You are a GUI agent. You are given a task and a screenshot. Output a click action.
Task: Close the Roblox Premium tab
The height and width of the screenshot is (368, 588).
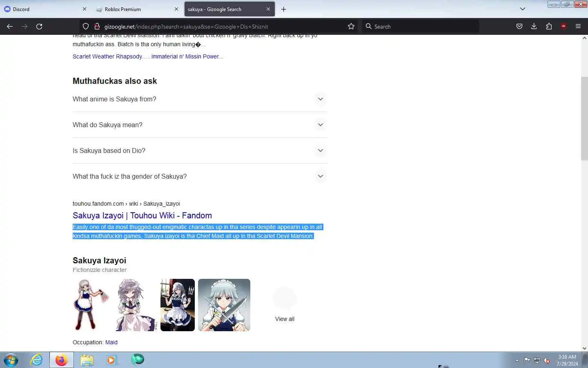[x=176, y=9]
